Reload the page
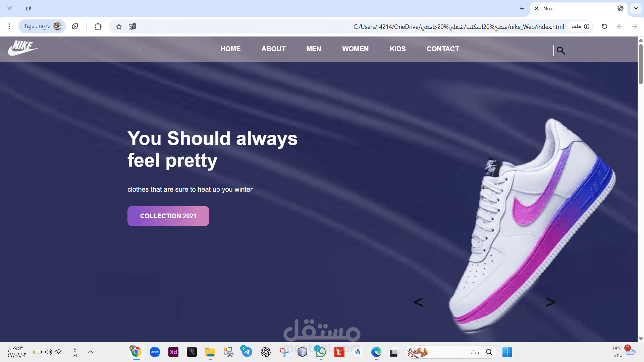Screen dimensions: 644x362 [x=604, y=26]
